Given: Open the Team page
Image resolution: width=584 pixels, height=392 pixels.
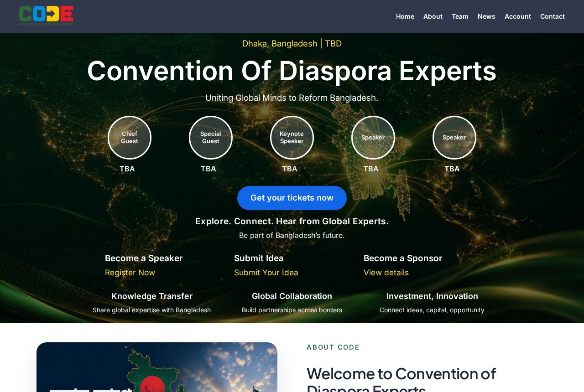Looking at the screenshot, I should tap(460, 16).
